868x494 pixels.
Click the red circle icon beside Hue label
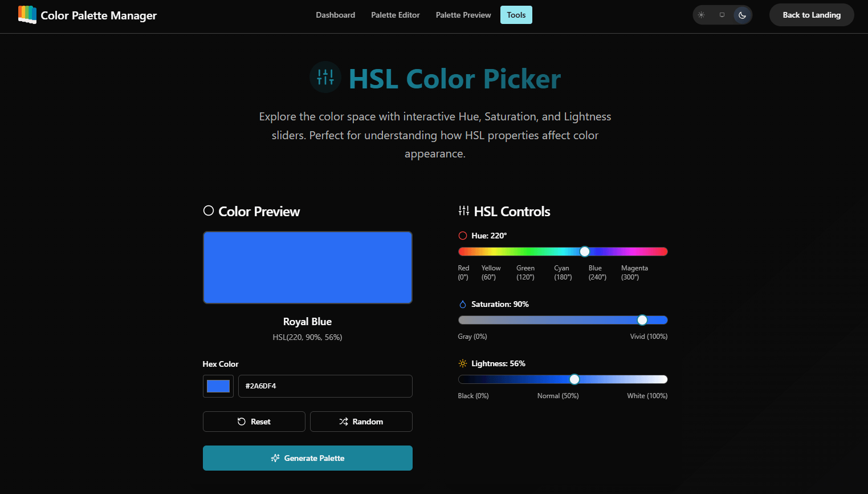[463, 236]
